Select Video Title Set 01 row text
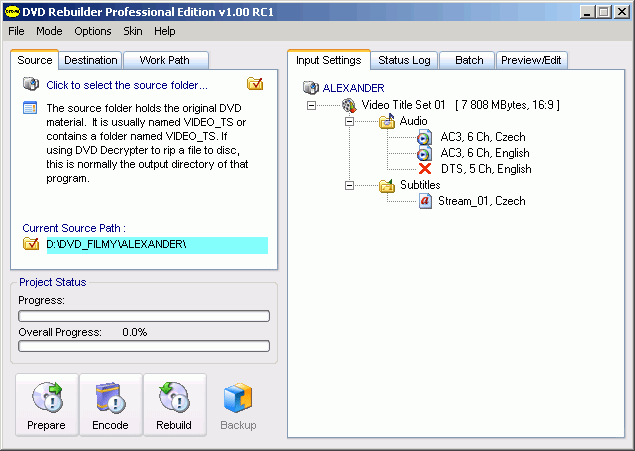Image resolution: width=635 pixels, height=451 pixels. (460, 105)
